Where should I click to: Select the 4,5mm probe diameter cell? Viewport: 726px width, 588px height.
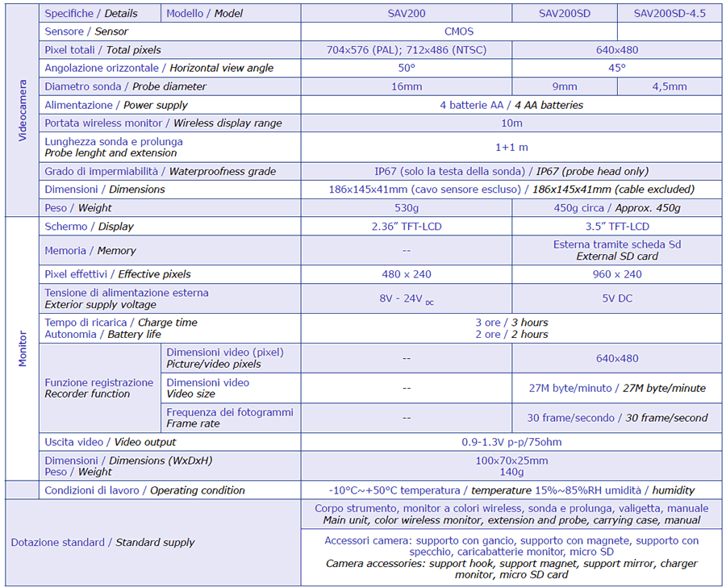point(670,86)
